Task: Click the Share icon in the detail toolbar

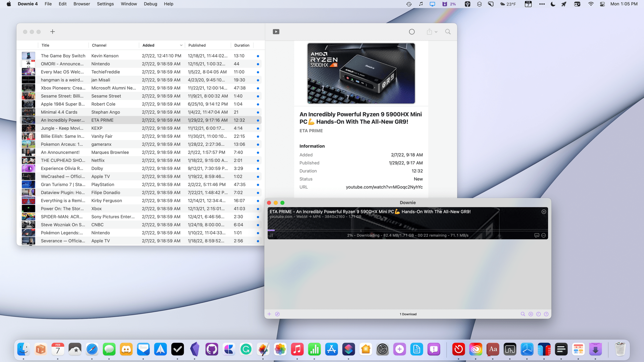Action: coord(429,32)
